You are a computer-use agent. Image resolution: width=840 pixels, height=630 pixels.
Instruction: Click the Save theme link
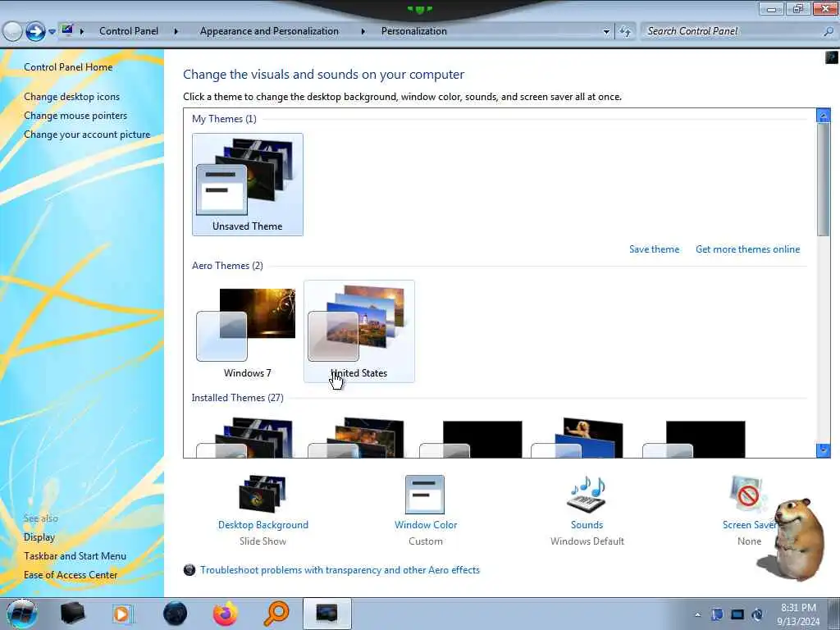click(654, 249)
